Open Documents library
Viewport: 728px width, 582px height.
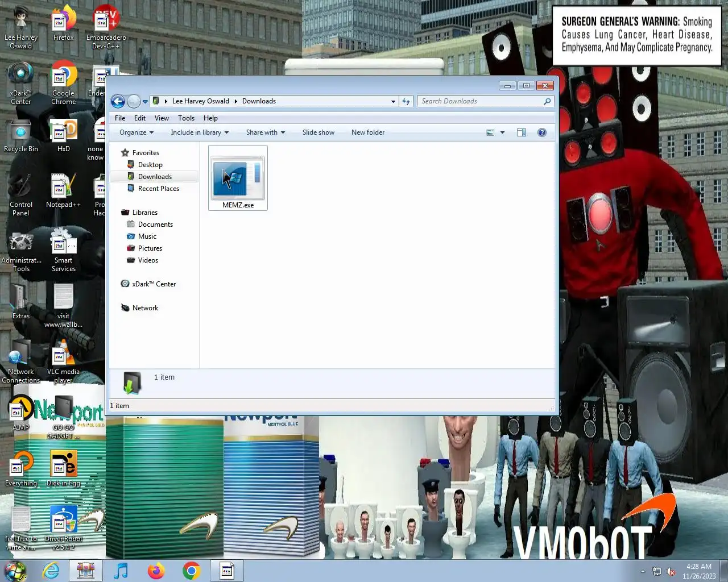[155, 225]
